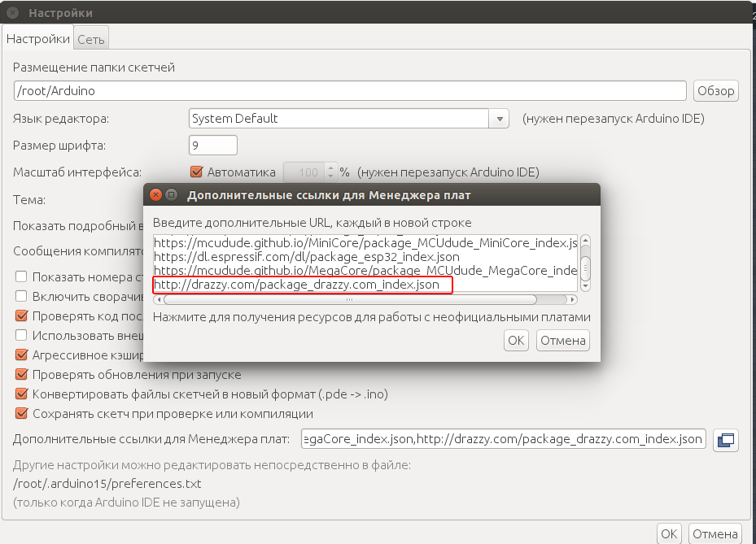Click the board URLs editor window icon
756x544 pixels.
[724, 440]
